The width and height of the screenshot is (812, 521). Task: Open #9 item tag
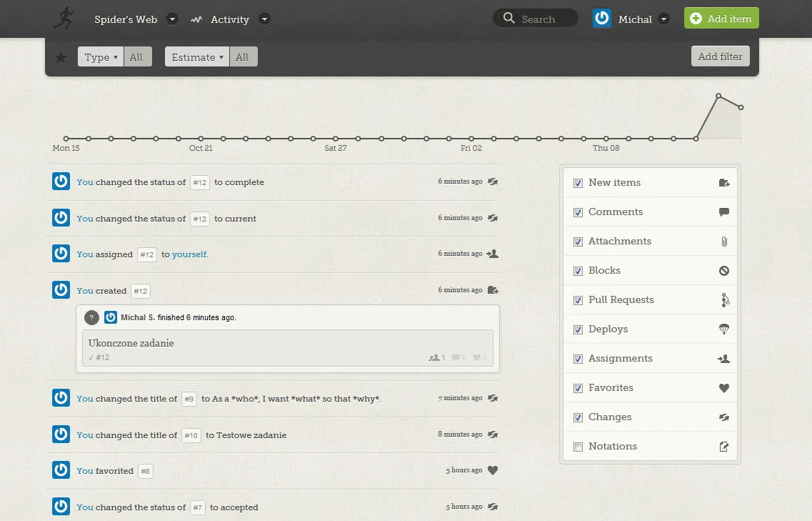(x=189, y=400)
